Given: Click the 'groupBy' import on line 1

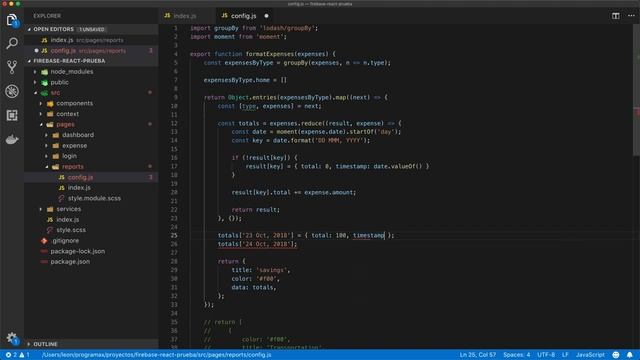Looking at the screenshot, I should coord(226,28).
